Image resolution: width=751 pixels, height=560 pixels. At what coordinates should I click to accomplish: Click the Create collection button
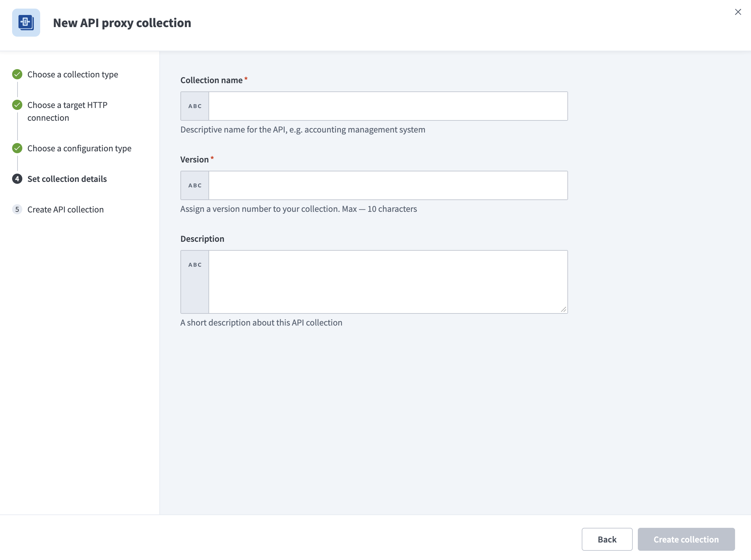tap(686, 539)
